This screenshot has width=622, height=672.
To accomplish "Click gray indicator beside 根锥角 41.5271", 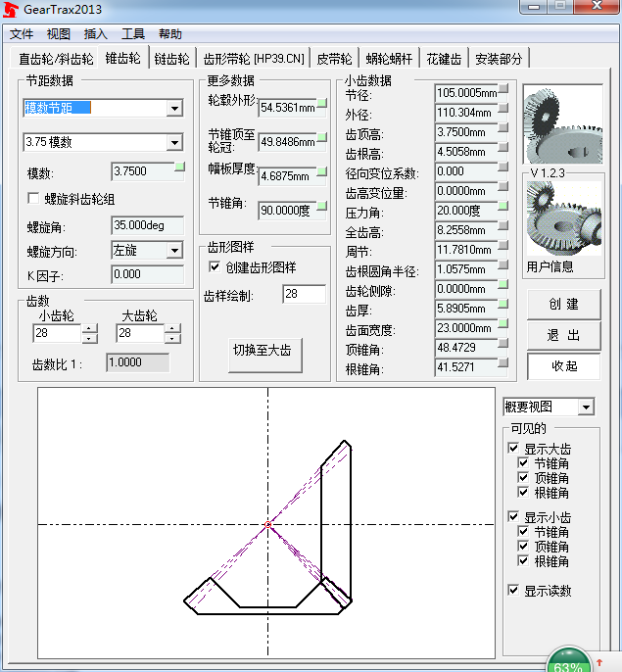I will (x=503, y=363).
